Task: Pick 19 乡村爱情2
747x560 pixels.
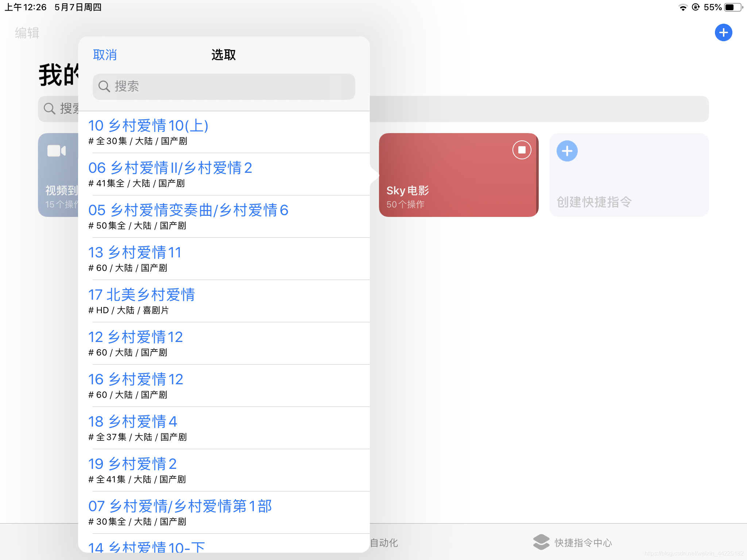Action: point(224,470)
